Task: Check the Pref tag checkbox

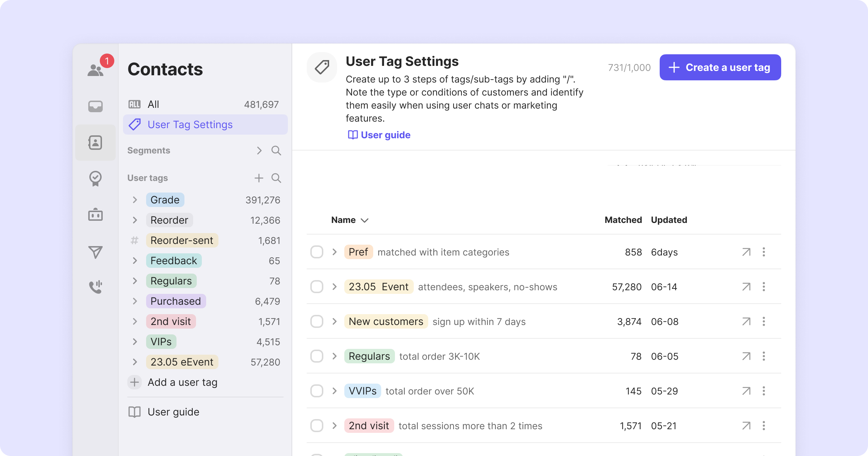Action: point(317,252)
